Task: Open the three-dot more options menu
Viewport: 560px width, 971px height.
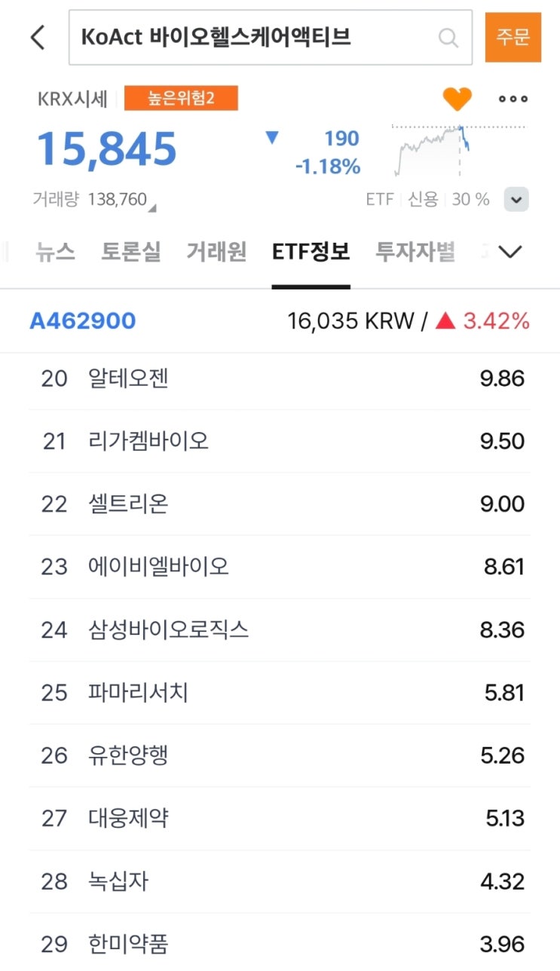Action: [513, 99]
